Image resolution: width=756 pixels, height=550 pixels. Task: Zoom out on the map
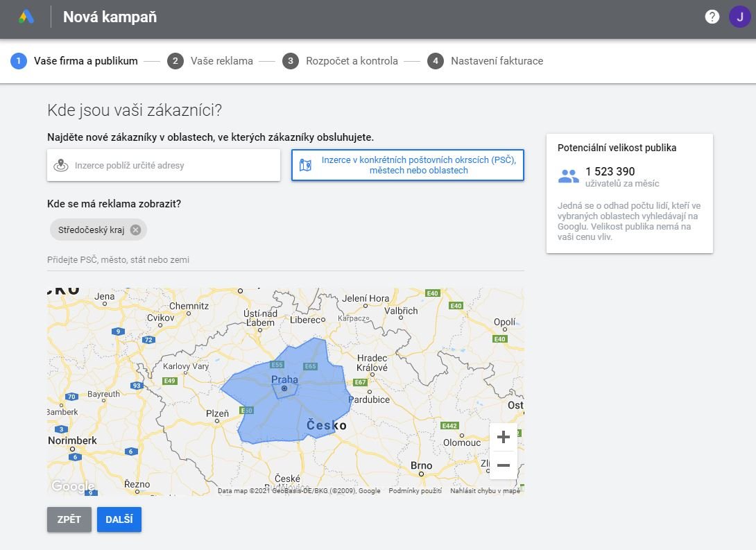504,465
